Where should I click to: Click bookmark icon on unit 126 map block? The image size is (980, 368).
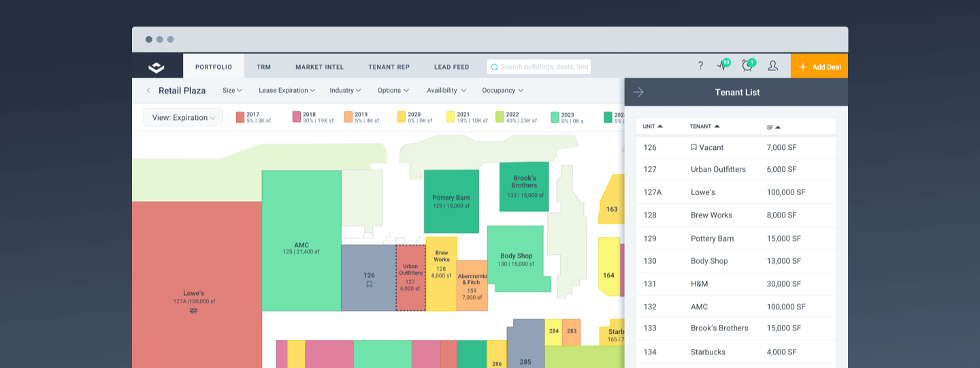[369, 284]
